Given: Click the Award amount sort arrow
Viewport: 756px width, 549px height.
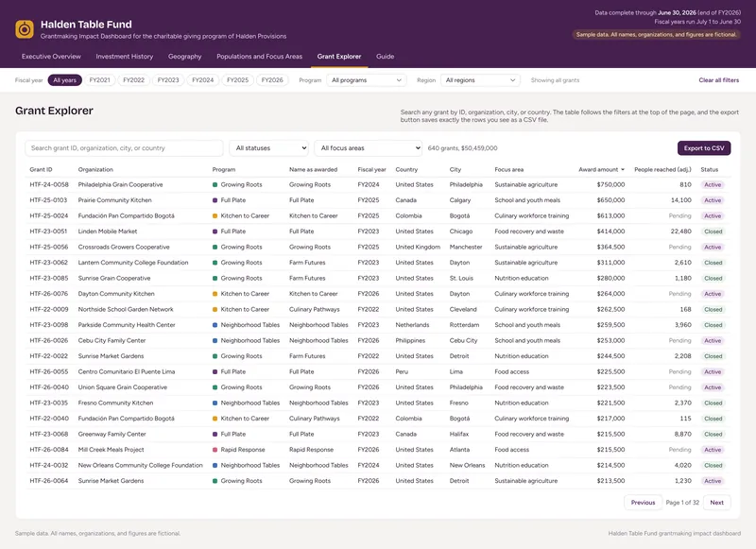Looking at the screenshot, I should pos(623,170).
